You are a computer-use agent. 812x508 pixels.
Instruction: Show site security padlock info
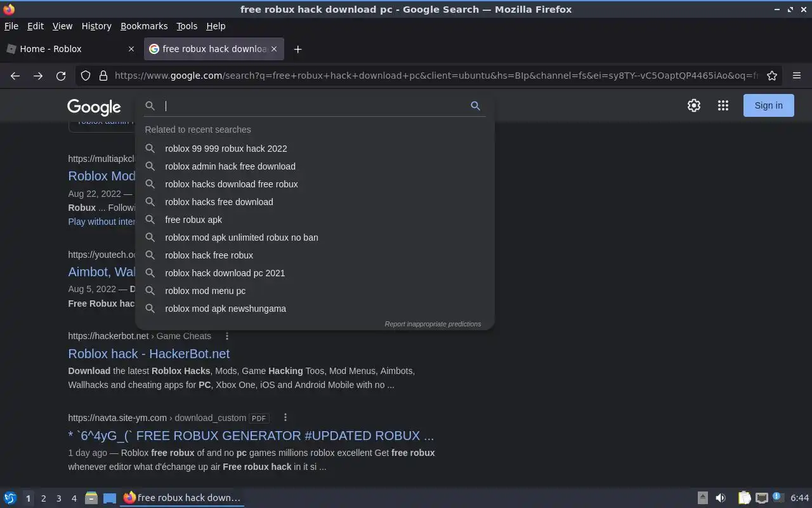coord(103,76)
